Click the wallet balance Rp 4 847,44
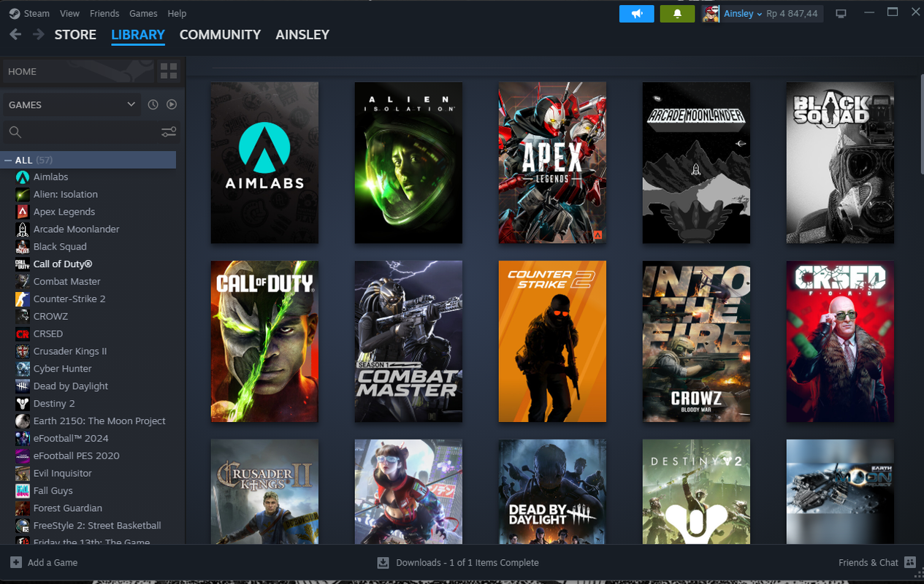Viewport: 924px width, 584px height. [792, 13]
